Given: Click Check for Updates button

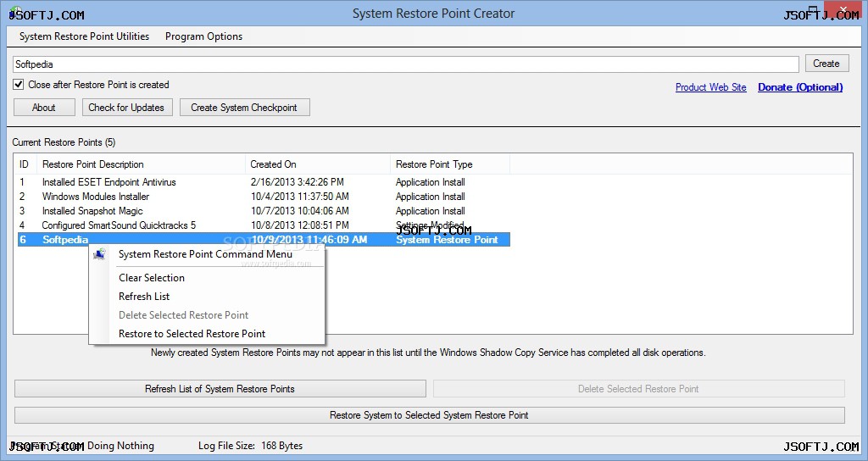Looking at the screenshot, I should (x=127, y=108).
